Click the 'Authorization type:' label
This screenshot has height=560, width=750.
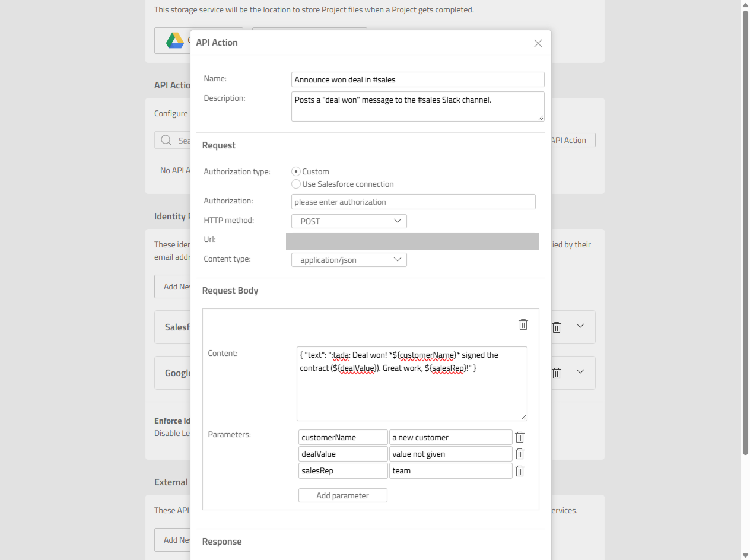coord(237,171)
